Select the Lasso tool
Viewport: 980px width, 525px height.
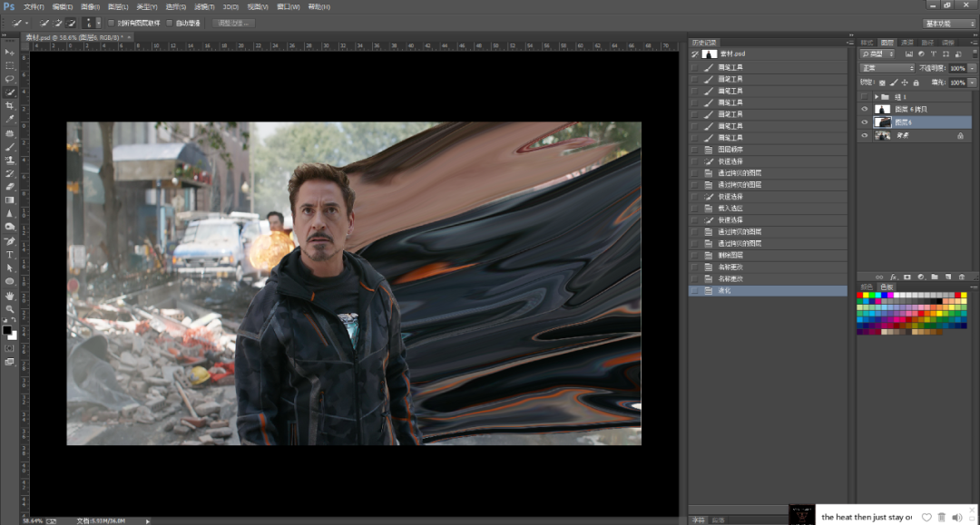point(9,79)
